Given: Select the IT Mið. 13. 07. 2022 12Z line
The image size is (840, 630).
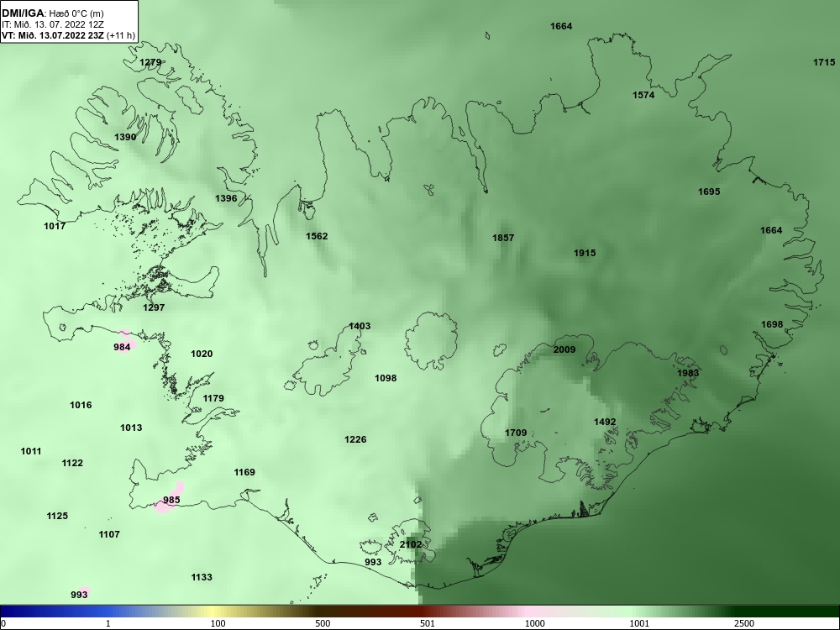Looking at the screenshot, I should [x=52, y=24].
